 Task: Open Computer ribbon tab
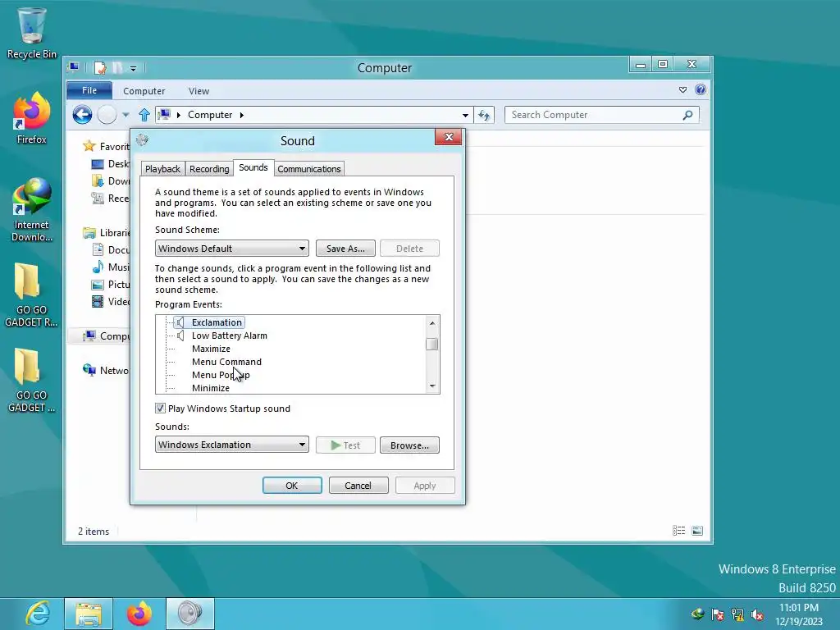(144, 91)
